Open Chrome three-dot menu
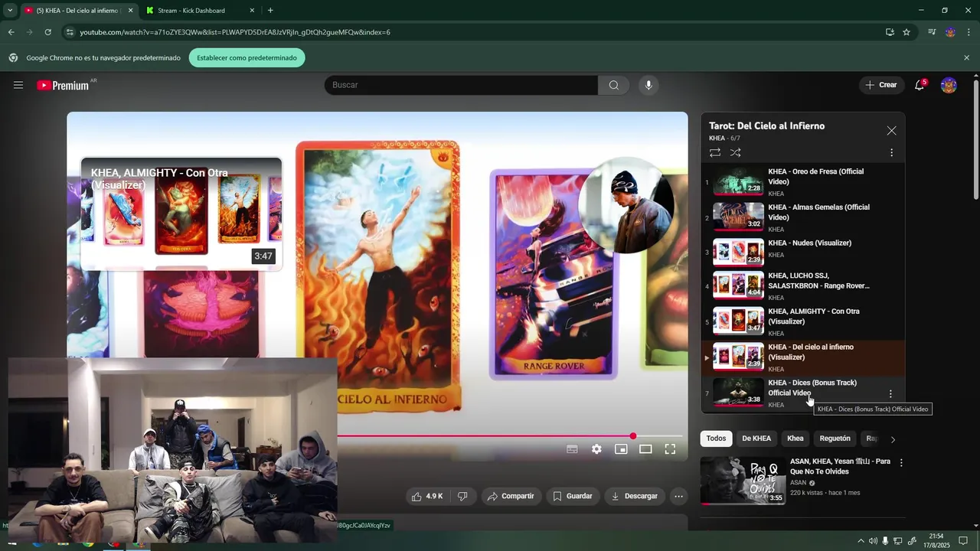Viewport: 980px width, 551px height. pos(969,32)
